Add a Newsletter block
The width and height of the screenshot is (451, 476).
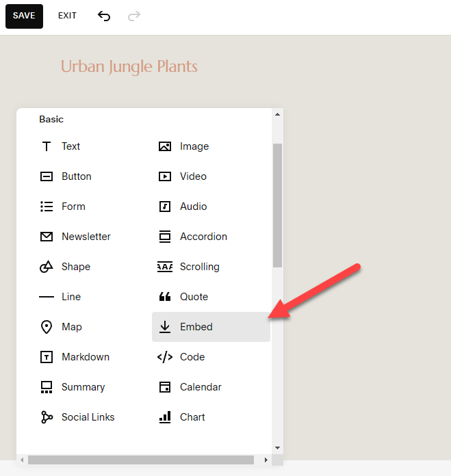[x=86, y=237]
